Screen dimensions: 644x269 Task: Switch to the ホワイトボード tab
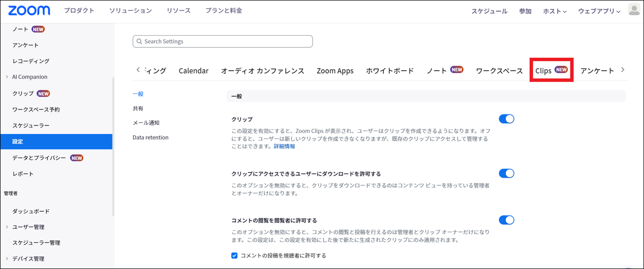[390, 71]
